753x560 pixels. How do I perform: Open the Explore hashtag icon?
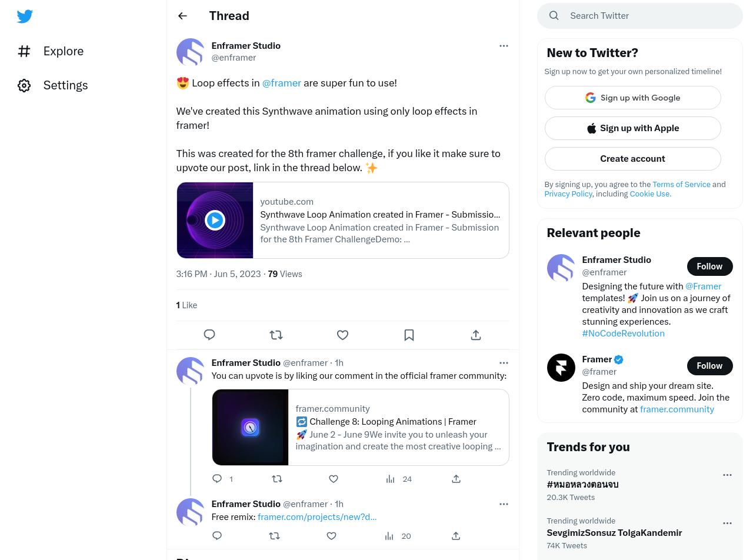[x=24, y=51]
